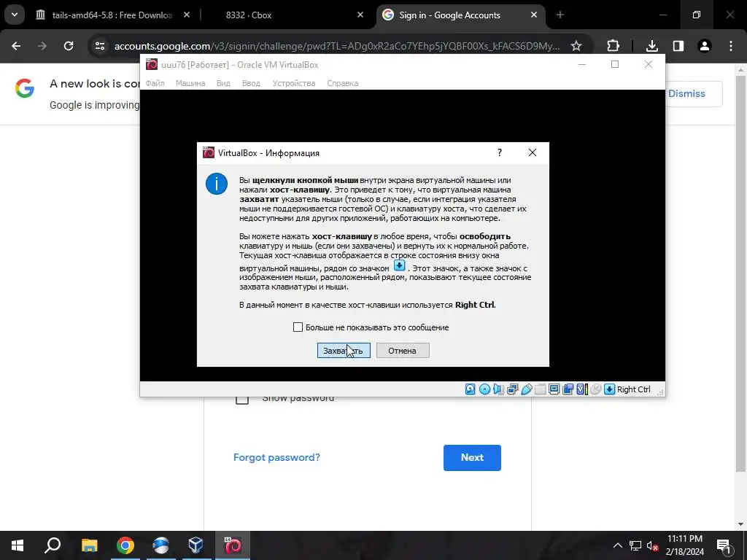
Task: Click the blue Next button
Action: tap(472, 458)
